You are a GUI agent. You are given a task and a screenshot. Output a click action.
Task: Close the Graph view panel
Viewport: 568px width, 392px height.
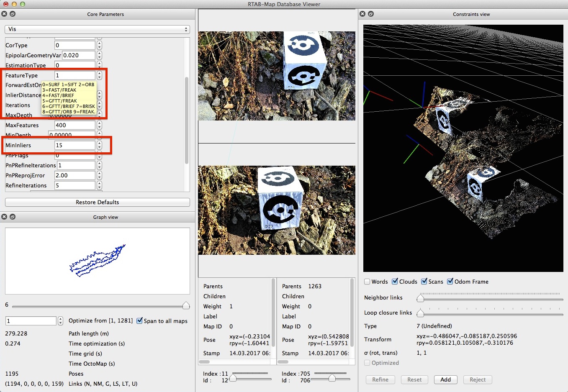(4, 217)
